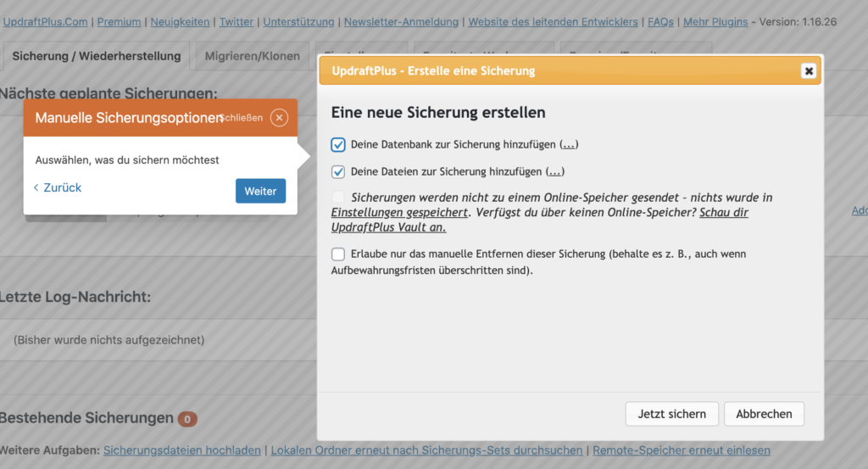Uncheck 'Deine Dateien zur Sicherung hinzufügen'

(338, 171)
